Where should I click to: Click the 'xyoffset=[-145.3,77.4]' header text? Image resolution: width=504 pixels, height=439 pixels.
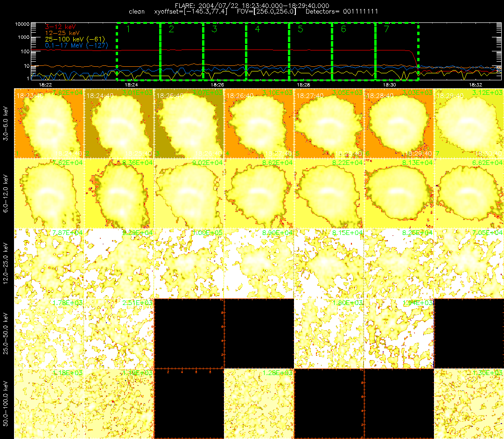tap(190, 12)
